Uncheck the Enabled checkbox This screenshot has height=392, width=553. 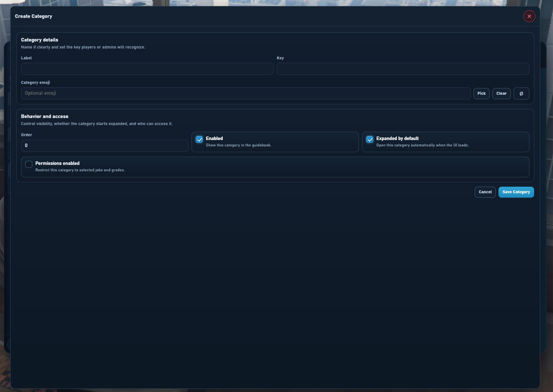(x=199, y=139)
